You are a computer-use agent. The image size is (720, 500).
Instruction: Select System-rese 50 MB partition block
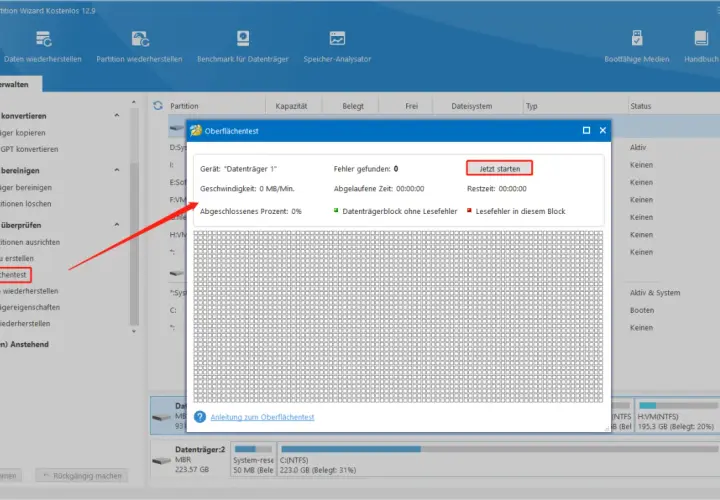(x=253, y=460)
